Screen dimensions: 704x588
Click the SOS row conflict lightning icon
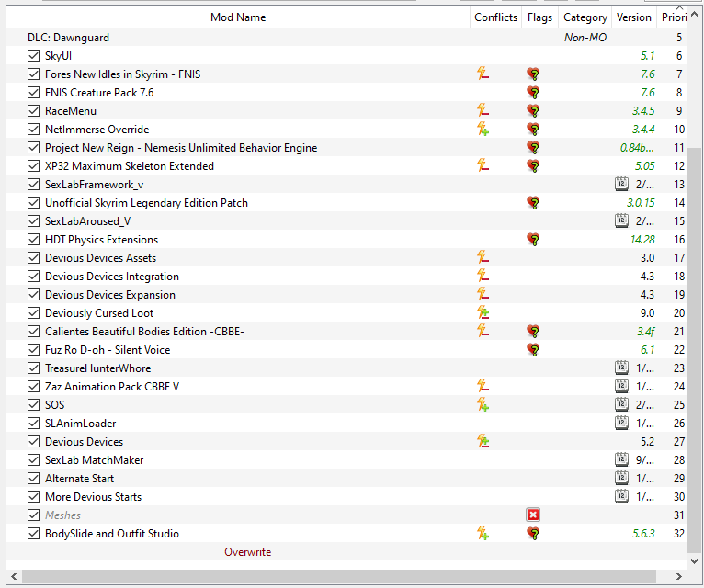pos(483,404)
